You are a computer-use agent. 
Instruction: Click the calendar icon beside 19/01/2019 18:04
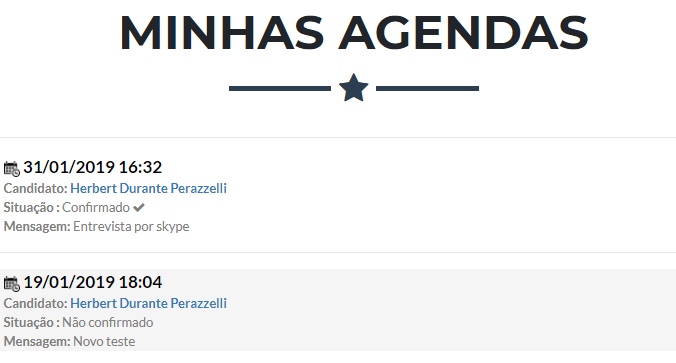point(12,284)
